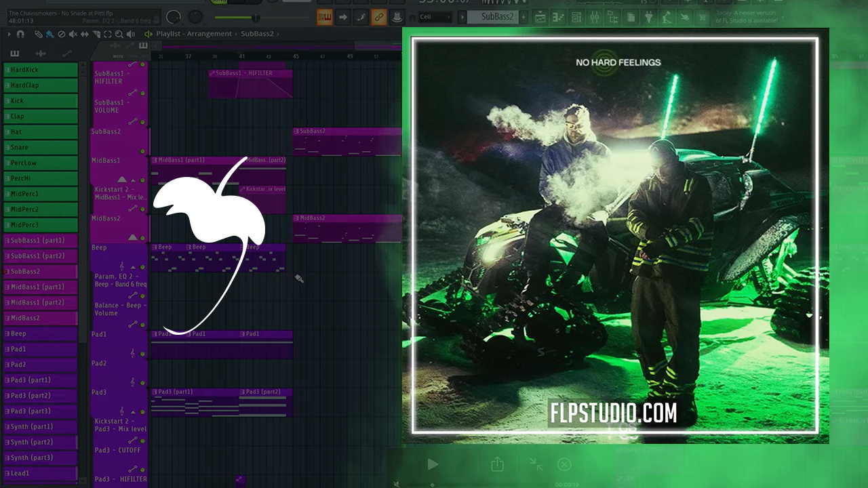868x488 pixels.
Task: Select the Slice tool
Action: point(96,34)
